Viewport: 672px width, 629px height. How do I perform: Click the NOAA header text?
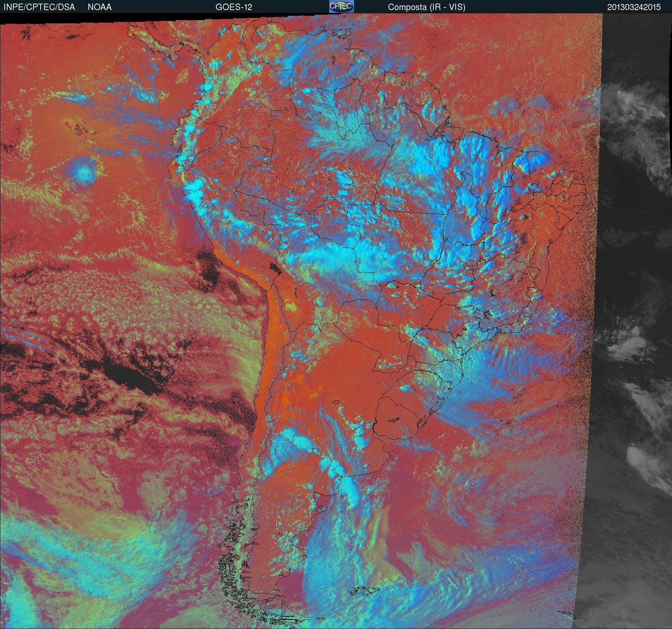click(x=100, y=7)
